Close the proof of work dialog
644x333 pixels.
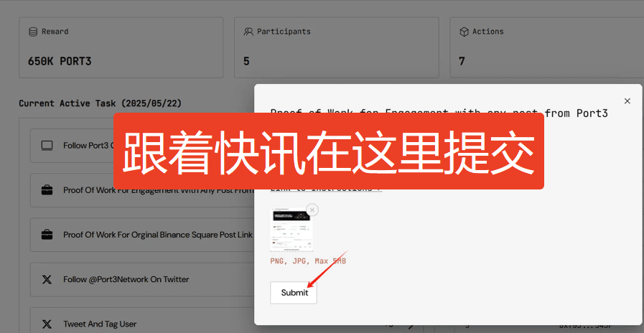627,101
